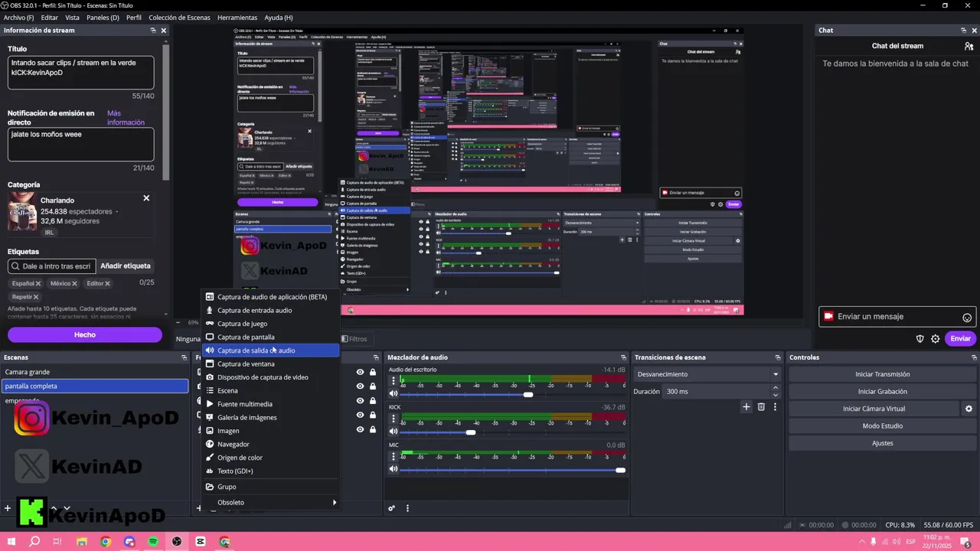Remove the Español tag
980x551 pixels.
pos(38,284)
